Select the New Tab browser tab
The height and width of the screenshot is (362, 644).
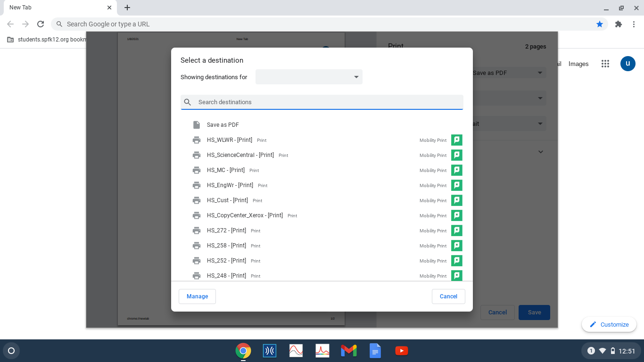(57, 8)
